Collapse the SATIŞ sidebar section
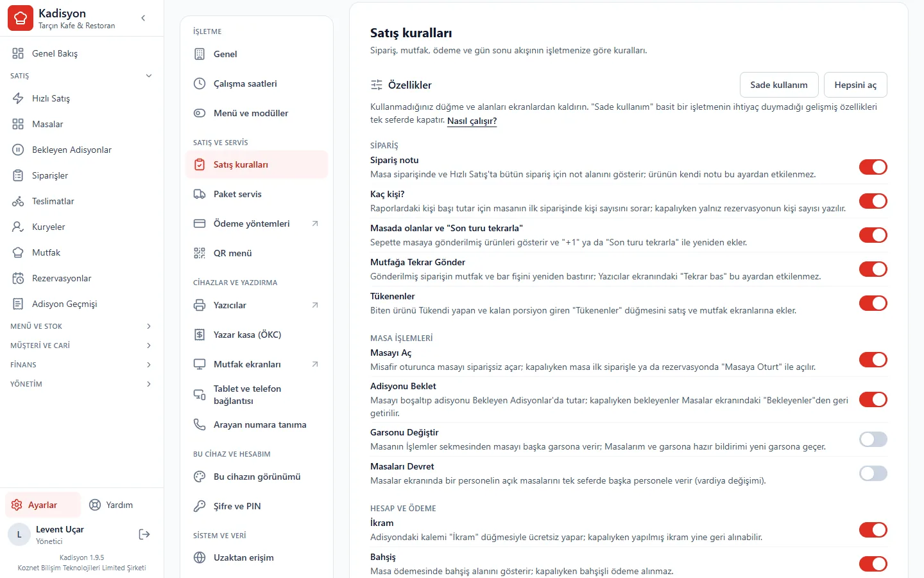 [x=81, y=76]
